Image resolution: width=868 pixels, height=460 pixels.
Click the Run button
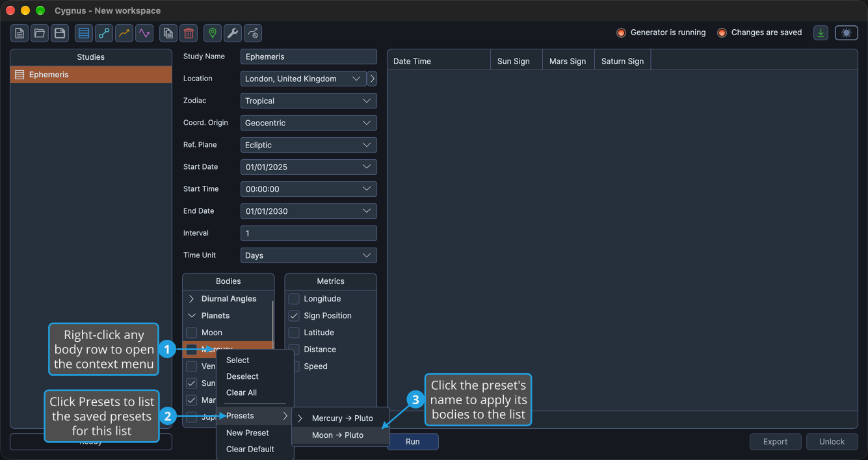(413, 442)
